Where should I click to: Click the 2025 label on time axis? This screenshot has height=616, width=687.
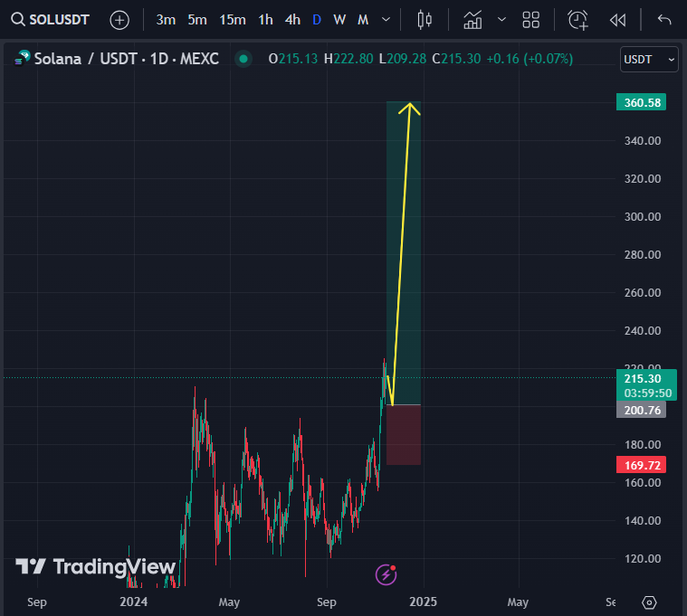[423, 602]
